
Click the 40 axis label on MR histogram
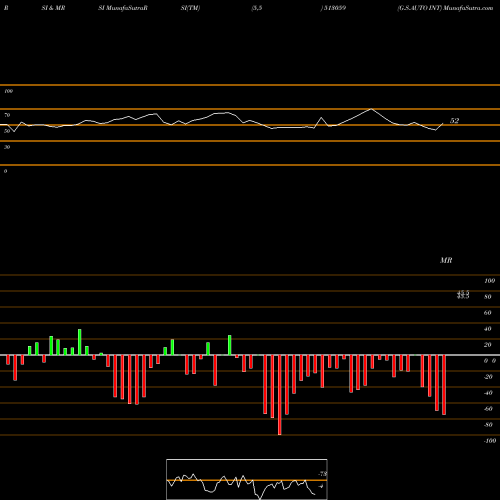pyautogui.click(x=488, y=329)
